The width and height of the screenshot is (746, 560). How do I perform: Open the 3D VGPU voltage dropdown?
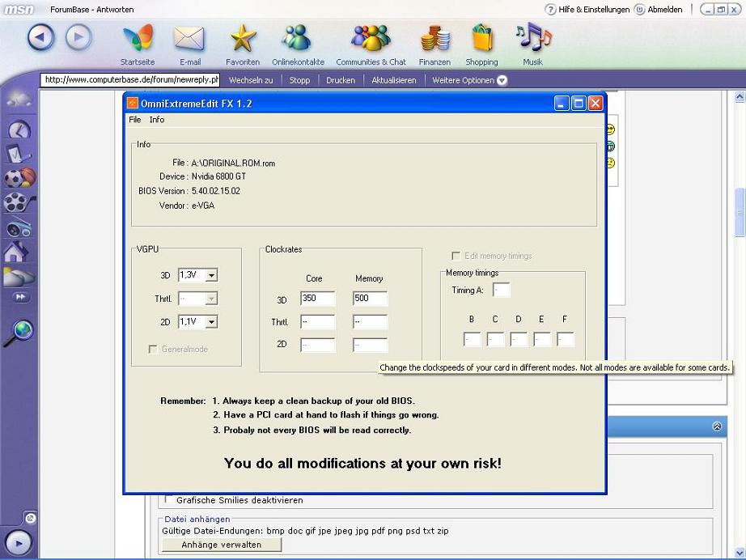click(x=212, y=275)
